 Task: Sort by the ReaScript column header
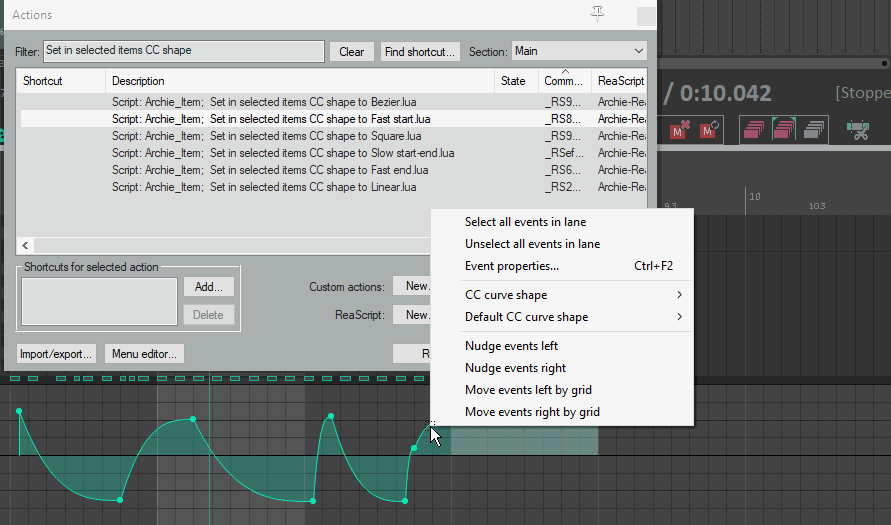coord(619,81)
